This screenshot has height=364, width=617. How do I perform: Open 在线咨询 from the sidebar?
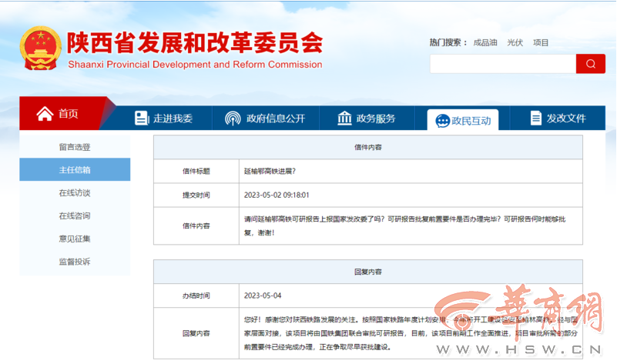pos(75,215)
